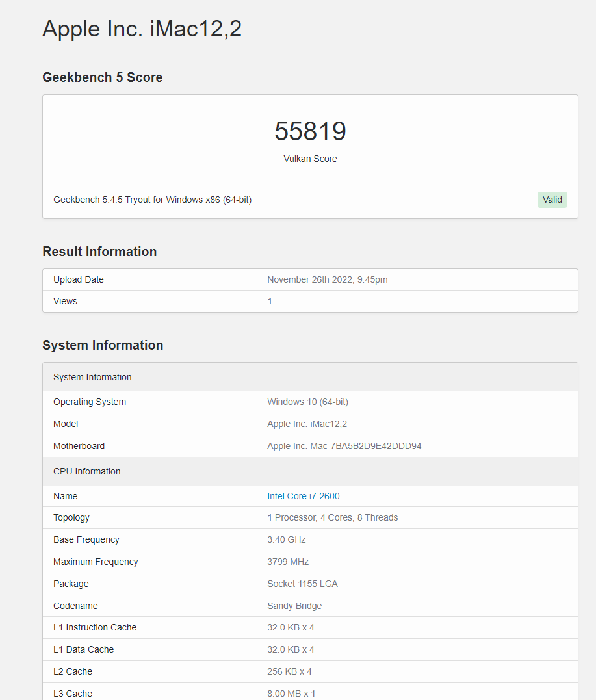Click the Result Information heading
Viewport: 596px width, 700px height.
pos(99,252)
